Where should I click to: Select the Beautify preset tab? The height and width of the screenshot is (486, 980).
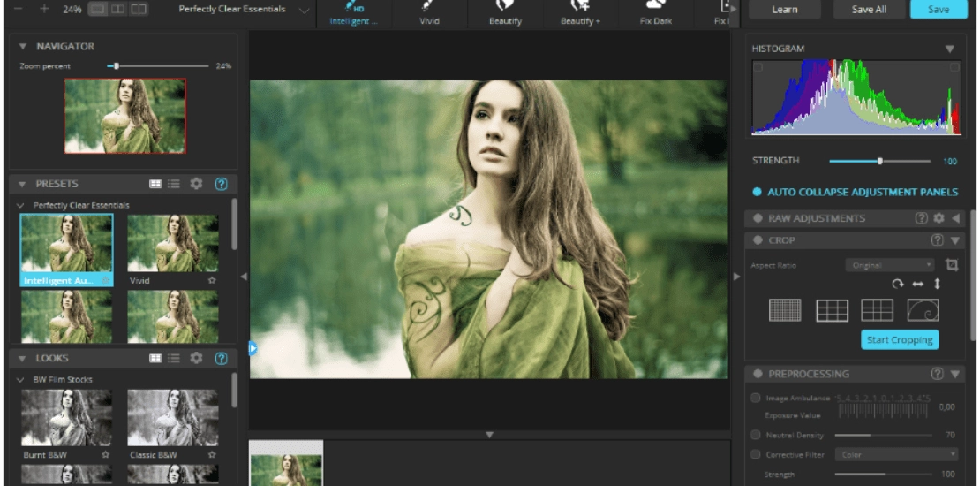click(x=505, y=14)
